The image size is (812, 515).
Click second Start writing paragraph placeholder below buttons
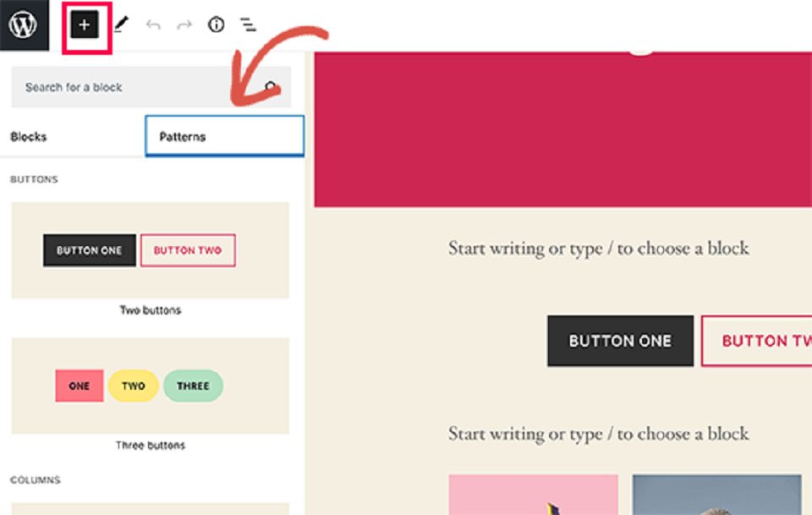pyautogui.click(x=599, y=434)
